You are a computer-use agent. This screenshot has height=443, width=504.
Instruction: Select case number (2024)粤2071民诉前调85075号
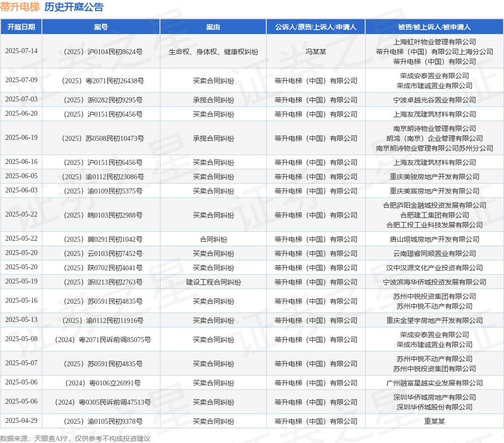pyautogui.click(x=103, y=340)
